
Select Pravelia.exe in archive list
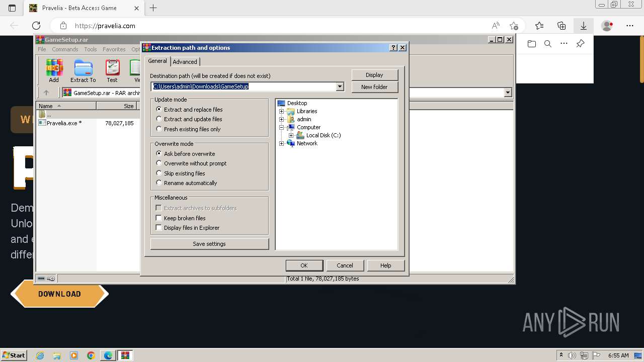click(64, 123)
